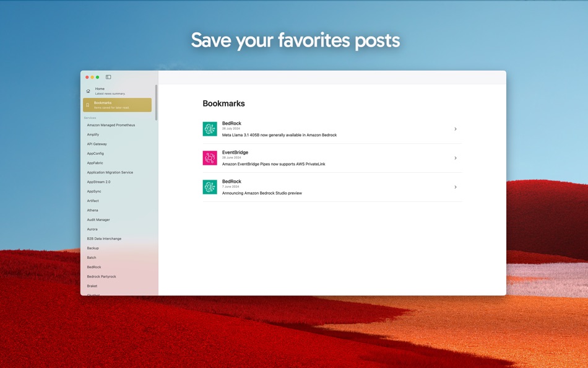Select Athena service
Image resolution: width=588 pixels, height=368 pixels.
92,210
